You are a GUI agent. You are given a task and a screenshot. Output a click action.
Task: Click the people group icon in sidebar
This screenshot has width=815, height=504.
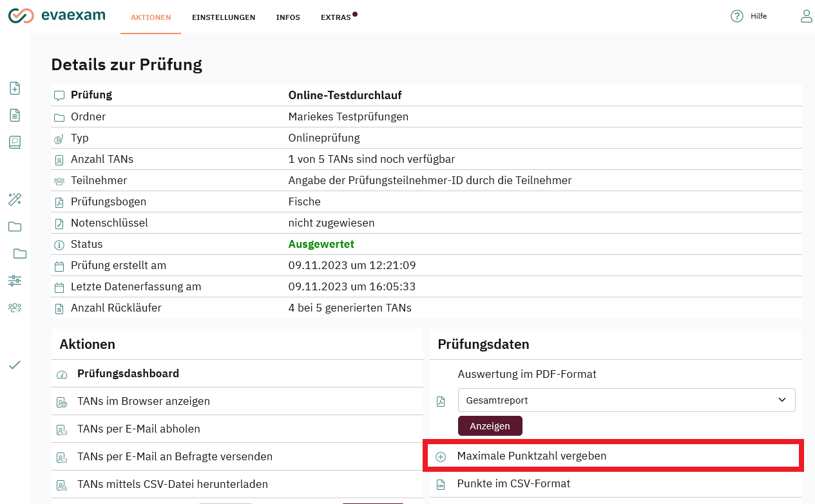tap(15, 308)
